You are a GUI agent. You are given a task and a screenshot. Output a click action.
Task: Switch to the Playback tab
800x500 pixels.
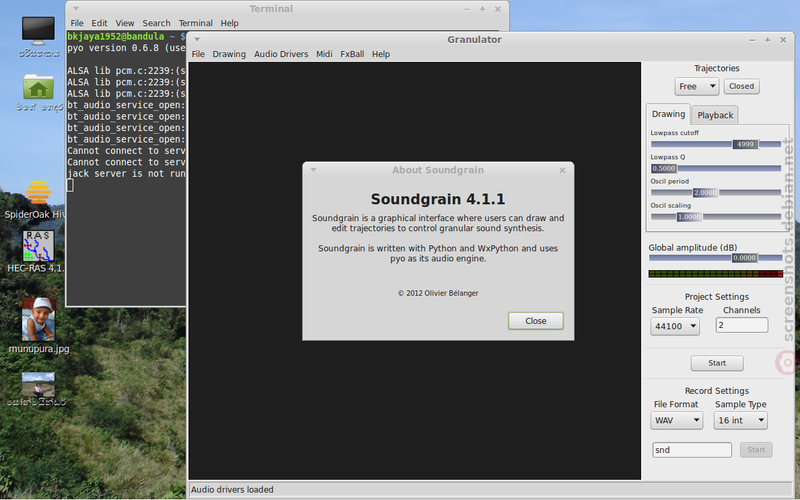(x=715, y=115)
